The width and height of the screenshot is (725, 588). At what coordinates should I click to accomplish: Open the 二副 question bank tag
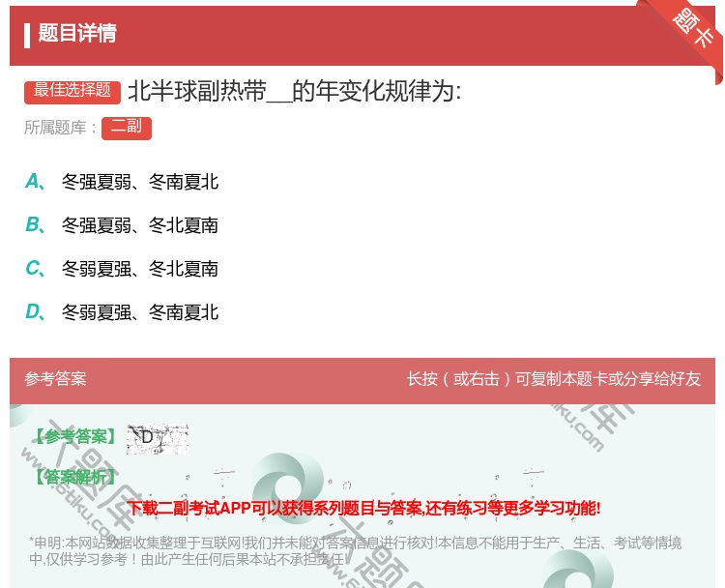[127, 129]
